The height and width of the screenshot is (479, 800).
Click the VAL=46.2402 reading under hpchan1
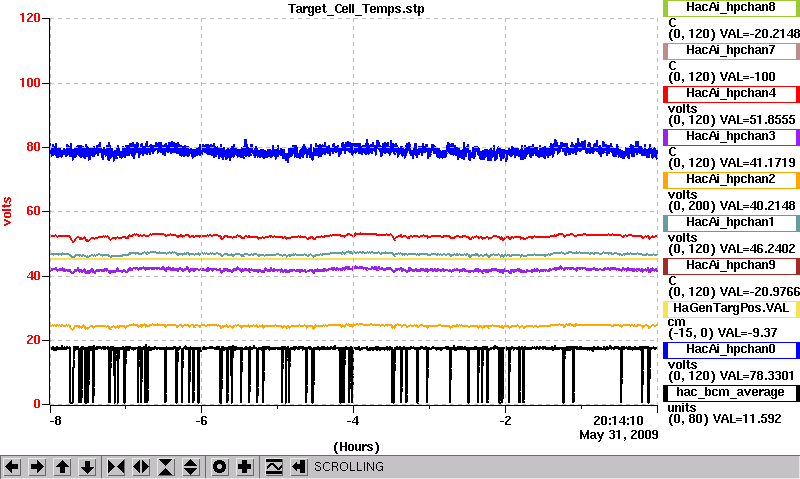tap(757, 249)
